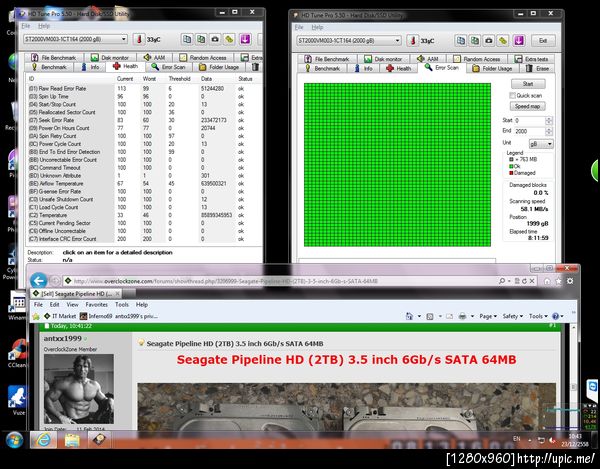Screen dimensions: 600x469
Task: Expand print dropdown arrow in IE command bar
Action: (x=472, y=316)
